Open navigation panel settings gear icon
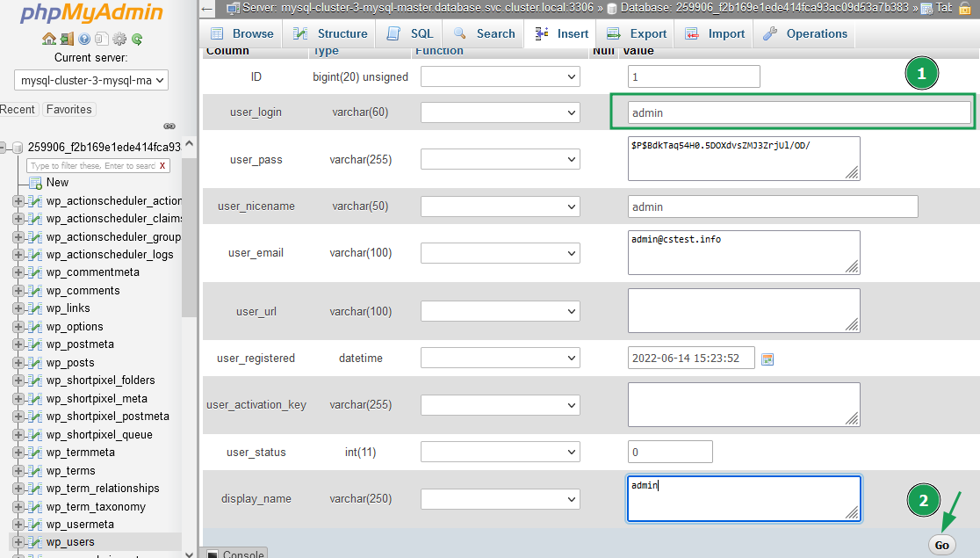The height and width of the screenshot is (558, 980). (x=119, y=40)
